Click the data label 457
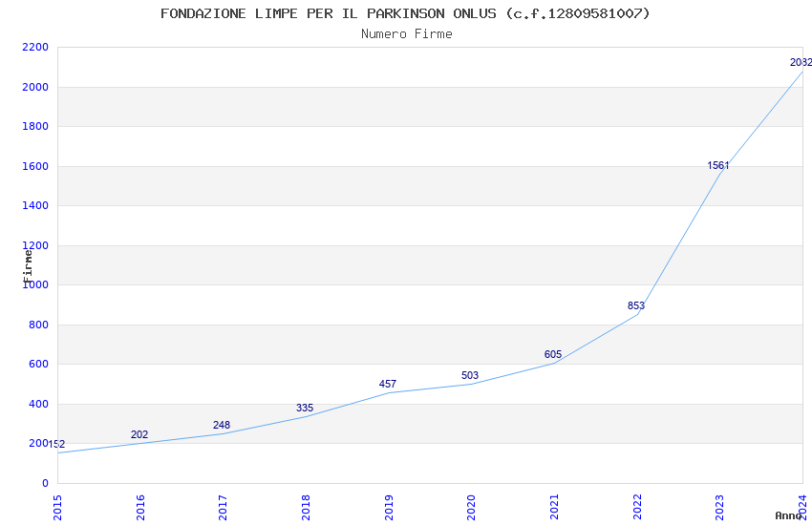812x525 pixels. pos(387,384)
